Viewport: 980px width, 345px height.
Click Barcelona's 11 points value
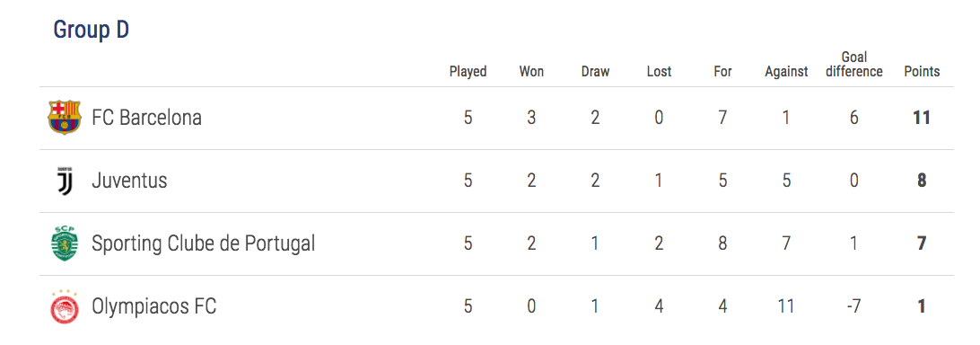(x=922, y=118)
